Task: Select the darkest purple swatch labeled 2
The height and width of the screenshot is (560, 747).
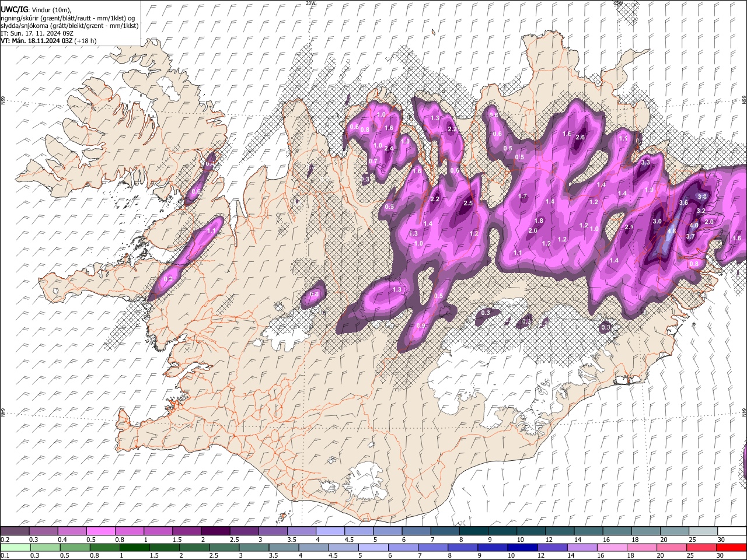Action: 215,531
